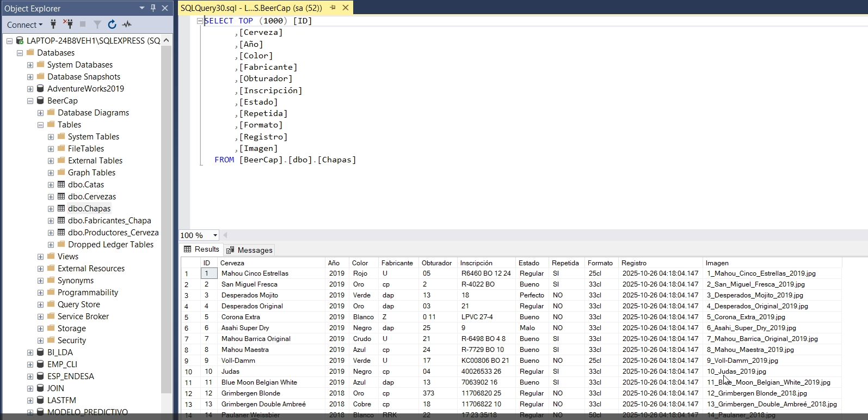Pin the Object Explorer panel with Auto Hide icon

click(153, 8)
